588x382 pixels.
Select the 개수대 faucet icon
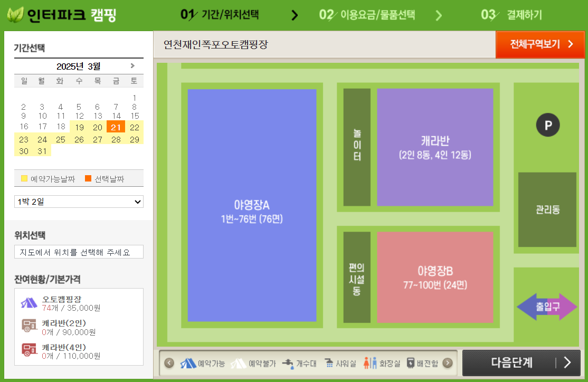click(288, 364)
